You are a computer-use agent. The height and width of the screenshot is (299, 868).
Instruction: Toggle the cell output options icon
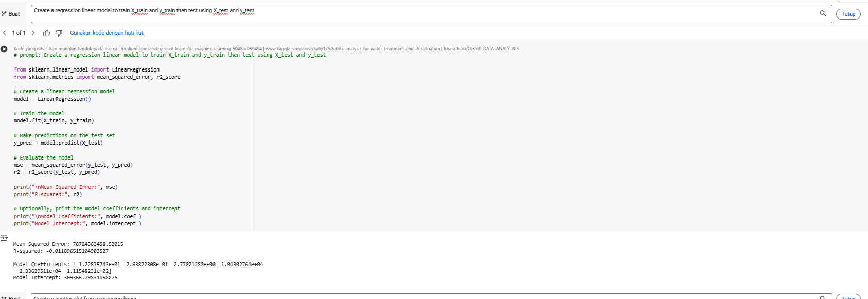coord(4,238)
